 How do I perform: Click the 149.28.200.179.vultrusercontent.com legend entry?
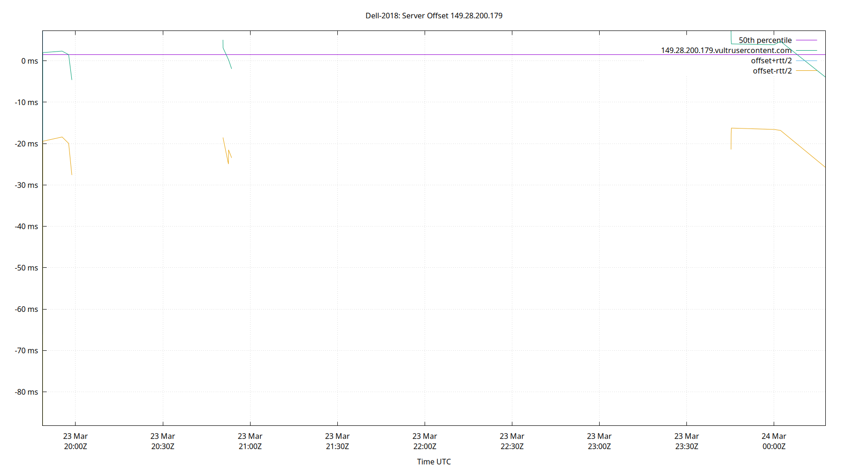click(726, 50)
